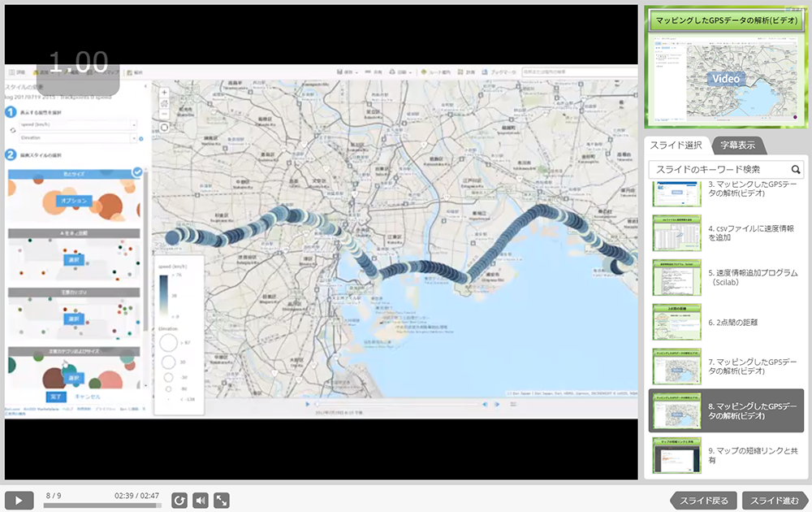Select slide 5 速度情報追加プログラム thumbnail
The width and height of the screenshot is (812, 512).
[676, 278]
